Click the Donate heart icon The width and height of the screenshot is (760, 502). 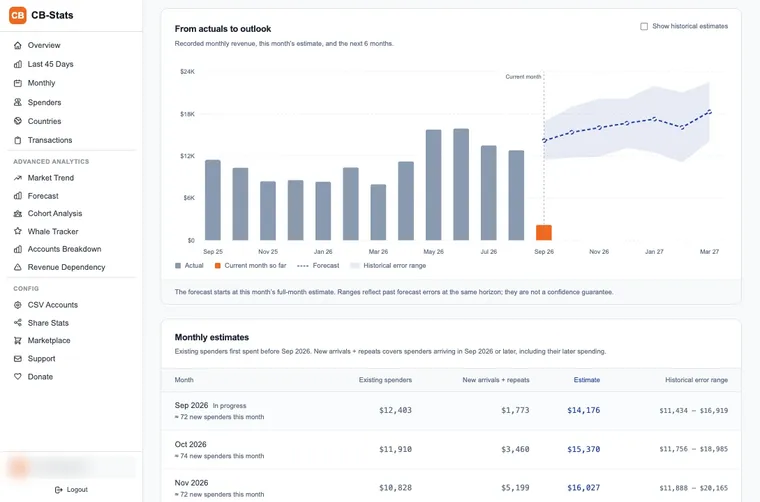coord(18,376)
